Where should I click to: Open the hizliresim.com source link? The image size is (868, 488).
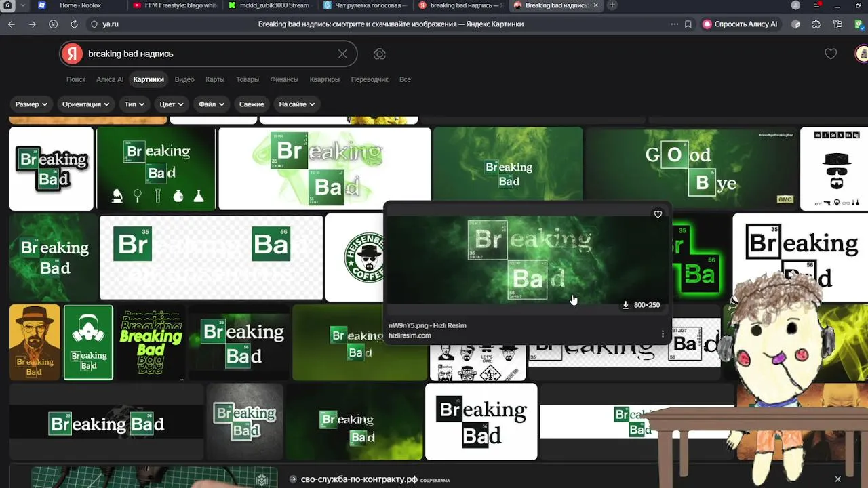point(410,335)
